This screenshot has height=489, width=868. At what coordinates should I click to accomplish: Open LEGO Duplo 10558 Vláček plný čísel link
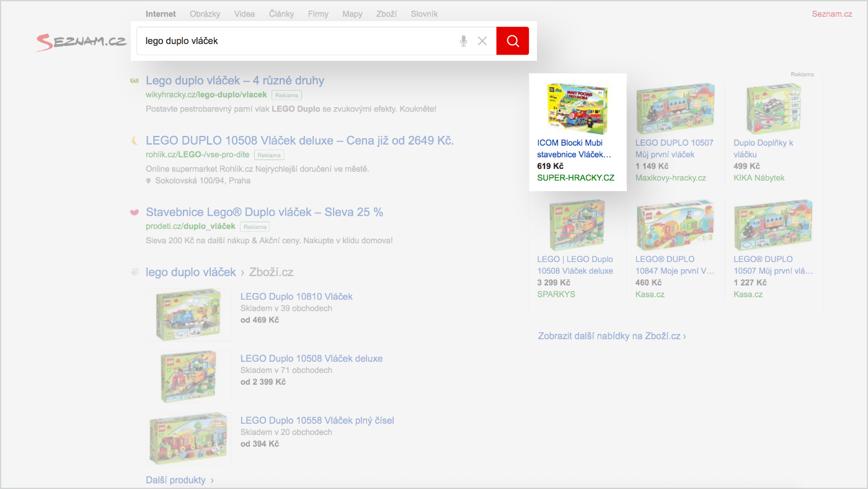click(x=317, y=421)
